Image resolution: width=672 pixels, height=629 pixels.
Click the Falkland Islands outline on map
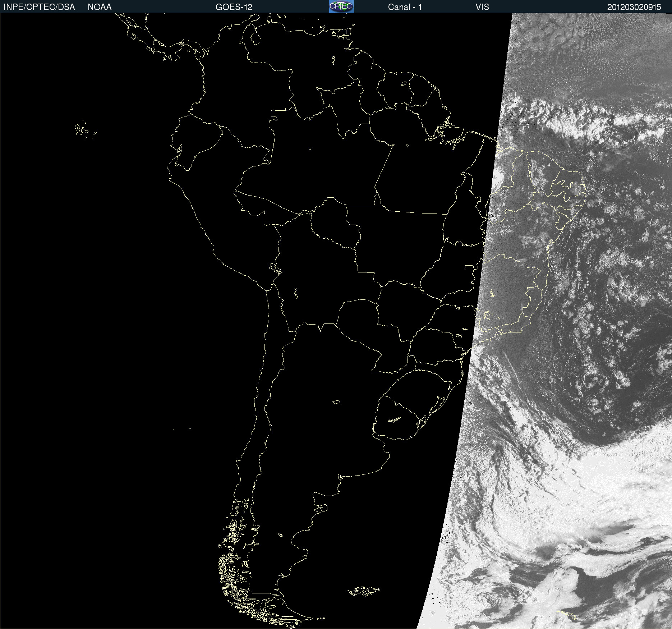tap(364, 591)
